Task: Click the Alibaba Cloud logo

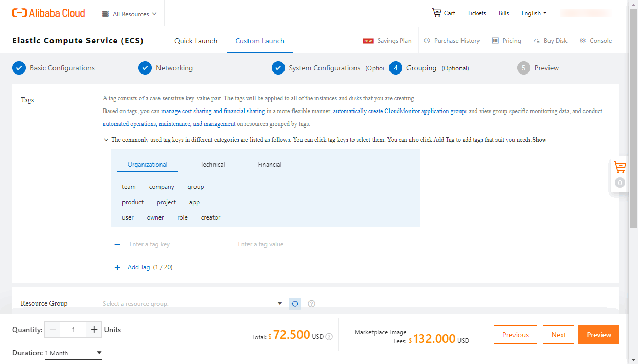Action: coord(48,13)
